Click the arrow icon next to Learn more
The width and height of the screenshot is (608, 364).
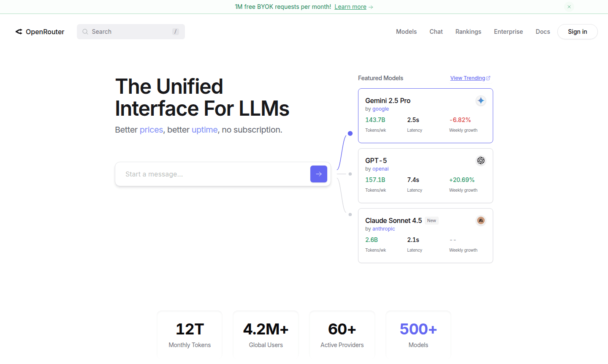tap(370, 7)
